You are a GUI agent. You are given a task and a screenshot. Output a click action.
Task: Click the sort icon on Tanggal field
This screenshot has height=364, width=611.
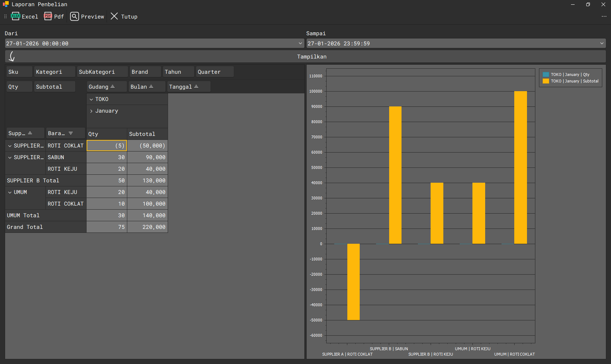tap(196, 87)
